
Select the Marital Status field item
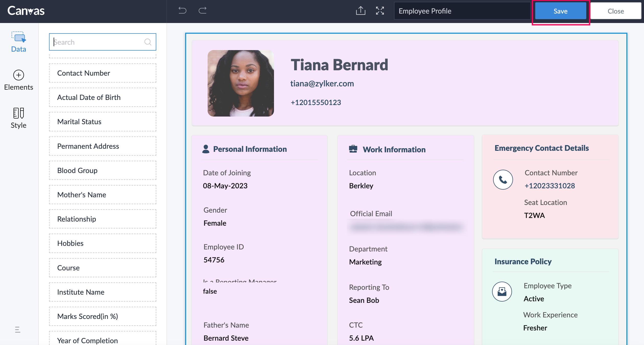coord(102,122)
